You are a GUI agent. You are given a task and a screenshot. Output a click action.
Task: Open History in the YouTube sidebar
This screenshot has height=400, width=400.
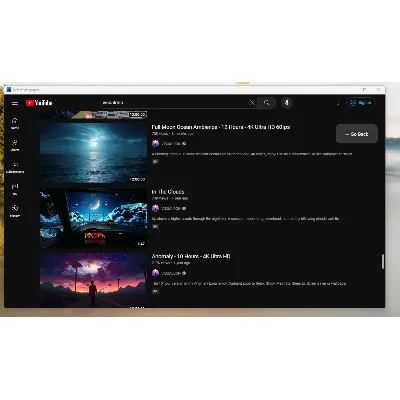[15, 211]
